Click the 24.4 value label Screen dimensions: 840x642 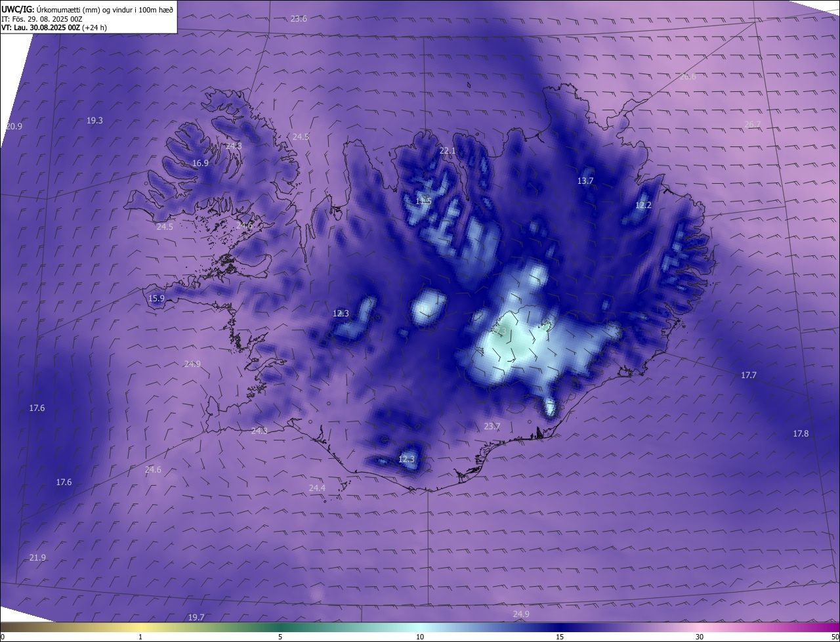coord(317,488)
